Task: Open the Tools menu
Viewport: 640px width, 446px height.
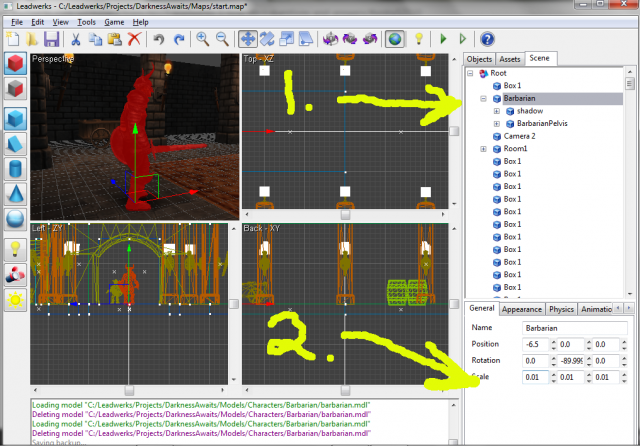Action: click(x=87, y=21)
